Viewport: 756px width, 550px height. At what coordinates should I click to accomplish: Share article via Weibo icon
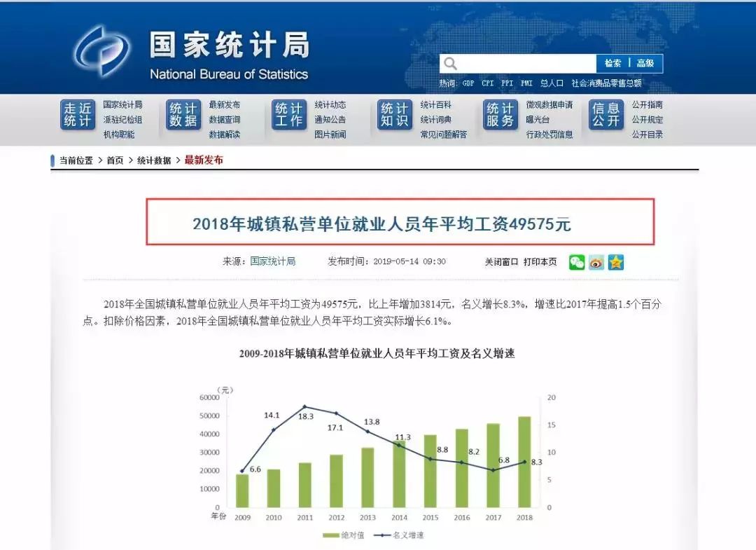point(596,262)
